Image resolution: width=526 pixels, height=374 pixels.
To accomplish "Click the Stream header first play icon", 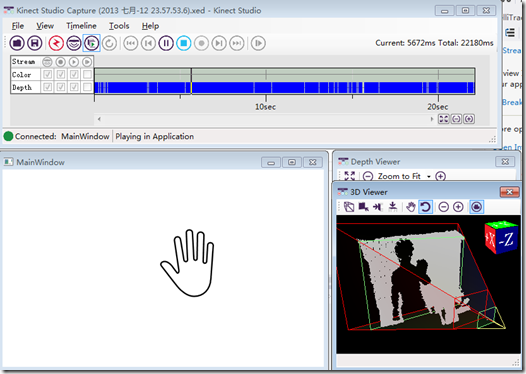I will [x=74, y=62].
